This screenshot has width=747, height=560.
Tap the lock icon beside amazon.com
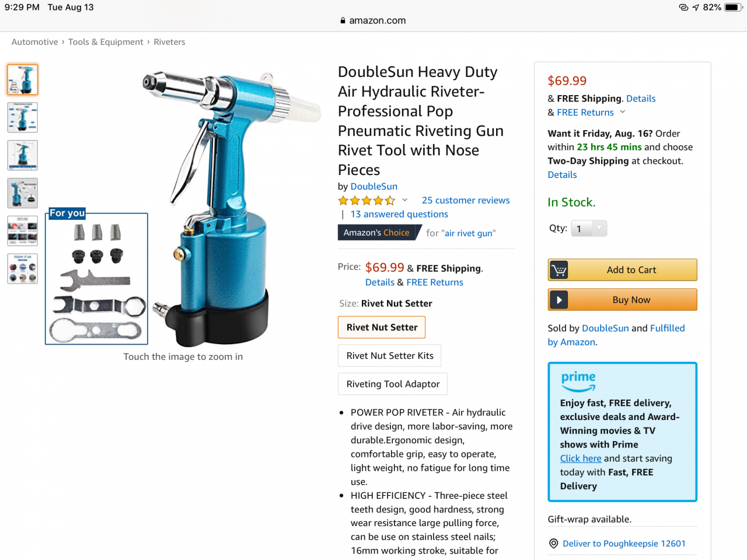pos(343,20)
